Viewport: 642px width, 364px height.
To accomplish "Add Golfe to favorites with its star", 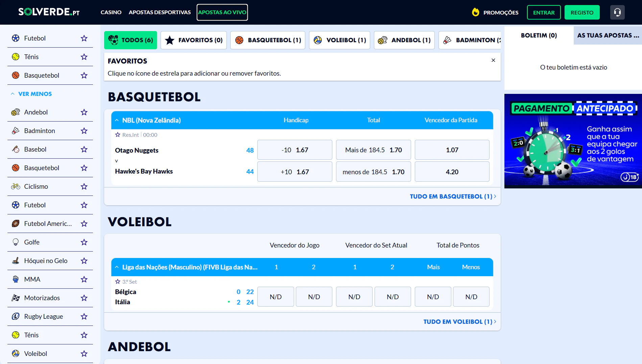I will coord(84,242).
